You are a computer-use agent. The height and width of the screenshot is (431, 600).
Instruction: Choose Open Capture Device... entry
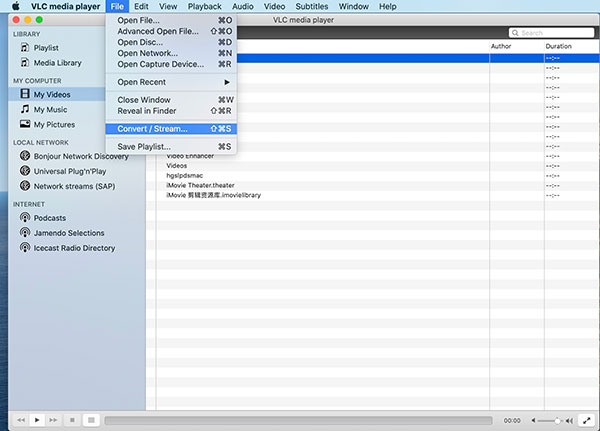[171, 64]
